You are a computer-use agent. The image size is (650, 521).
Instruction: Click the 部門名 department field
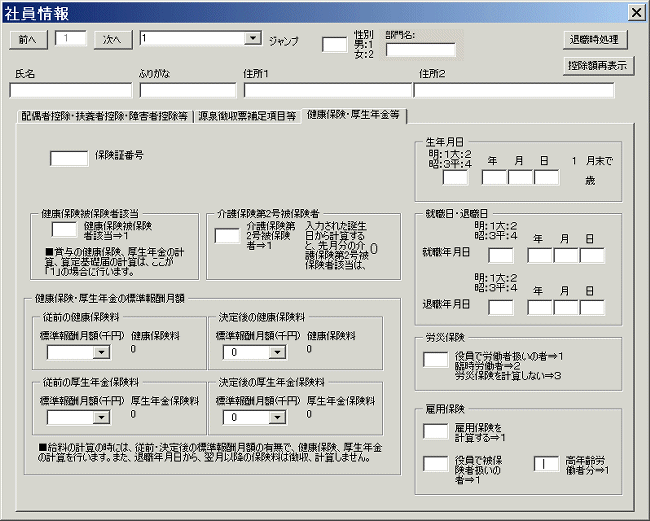coord(420,50)
